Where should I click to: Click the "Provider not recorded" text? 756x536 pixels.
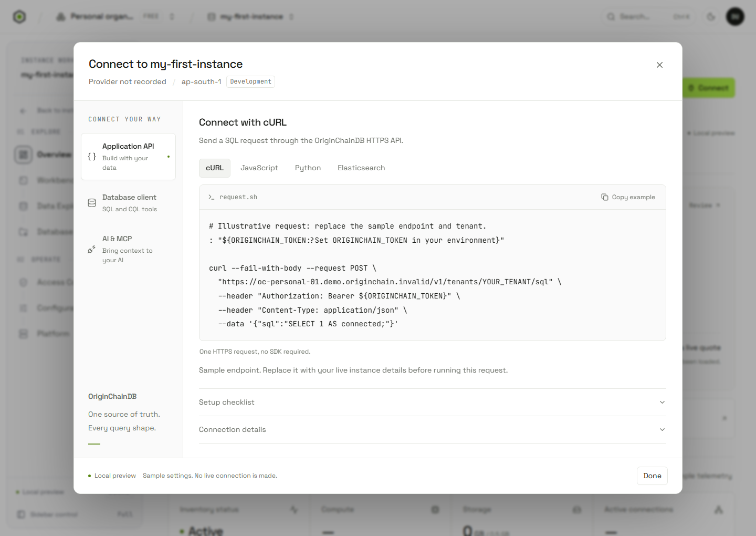click(128, 81)
